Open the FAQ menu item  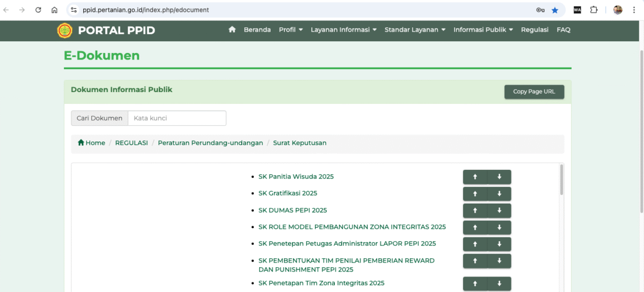(563, 30)
